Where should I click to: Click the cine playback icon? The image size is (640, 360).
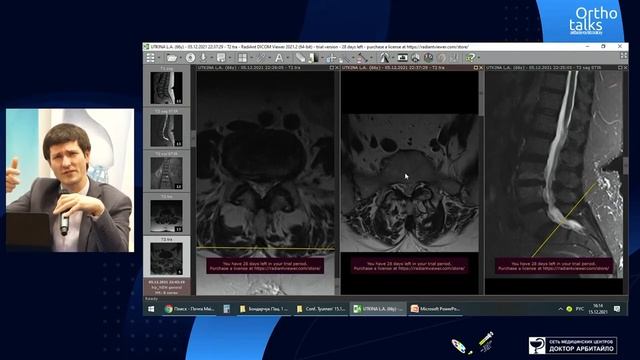pos(402,58)
